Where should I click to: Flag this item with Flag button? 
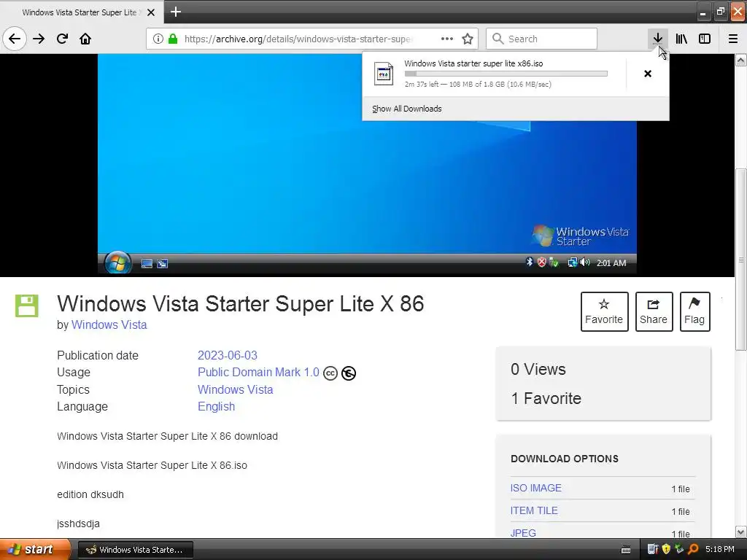694,311
